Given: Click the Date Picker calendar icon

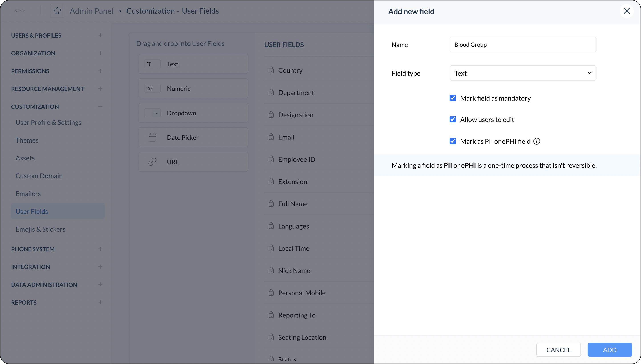Looking at the screenshot, I should click(x=152, y=137).
